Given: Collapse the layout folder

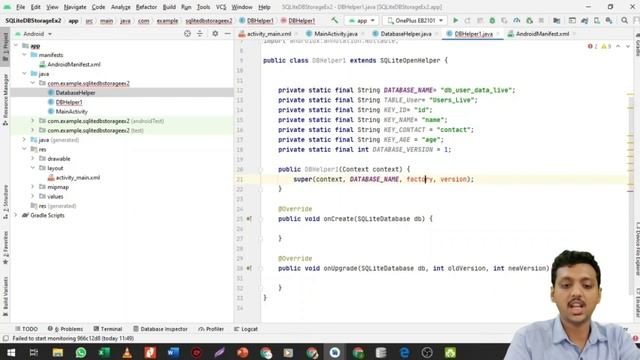Looking at the screenshot, I should [x=33, y=168].
